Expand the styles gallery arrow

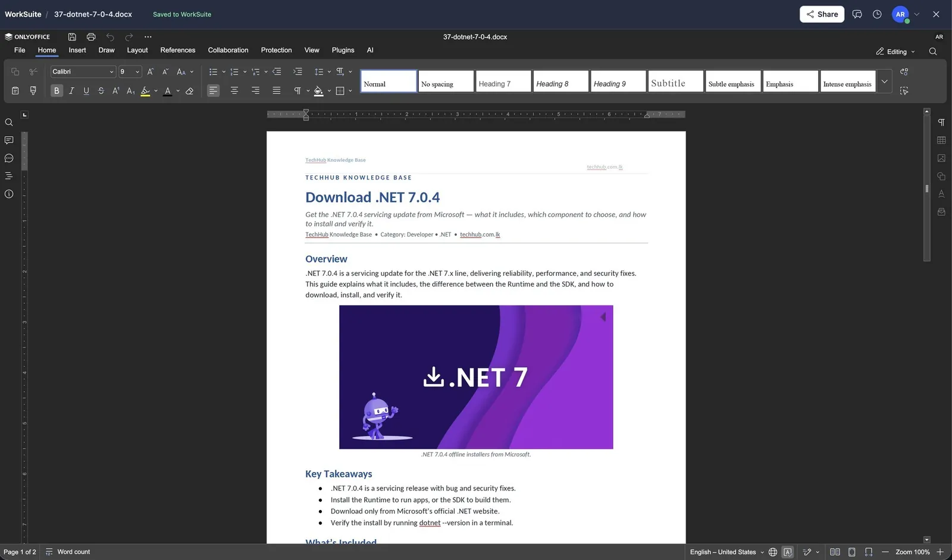[884, 81]
